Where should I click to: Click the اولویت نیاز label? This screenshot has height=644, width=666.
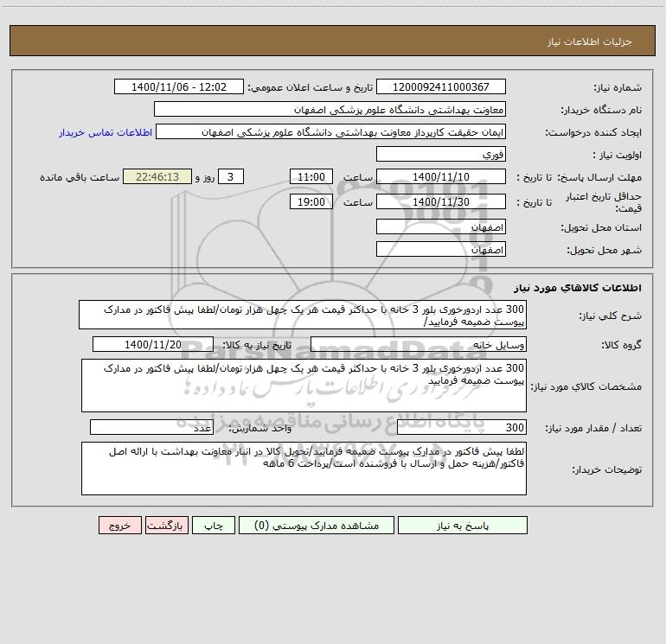pyautogui.click(x=618, y=156)
